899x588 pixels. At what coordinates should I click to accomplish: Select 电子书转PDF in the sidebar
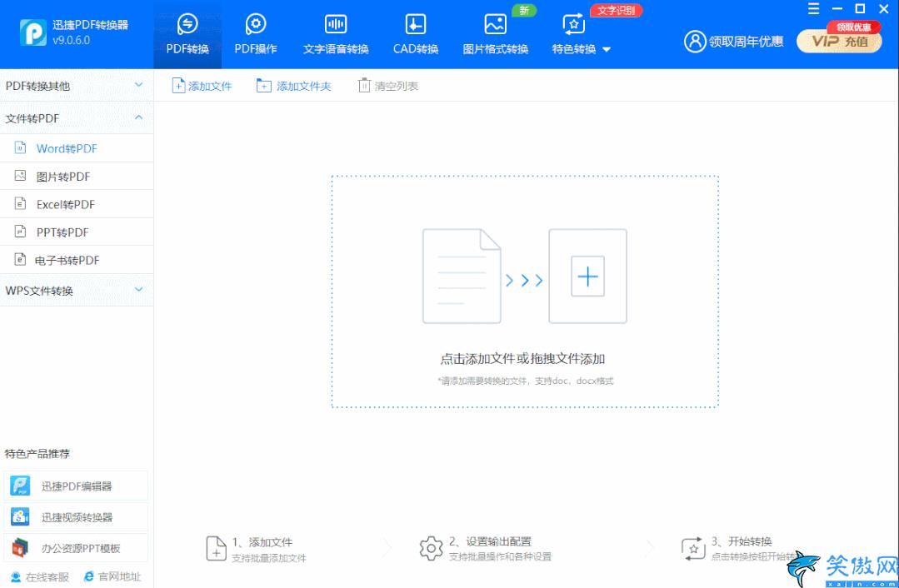pos(77,260)
